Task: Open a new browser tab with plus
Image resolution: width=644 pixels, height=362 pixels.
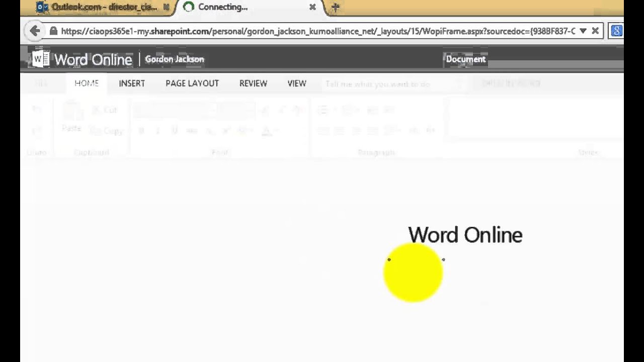Action: (x=336, y=7)
